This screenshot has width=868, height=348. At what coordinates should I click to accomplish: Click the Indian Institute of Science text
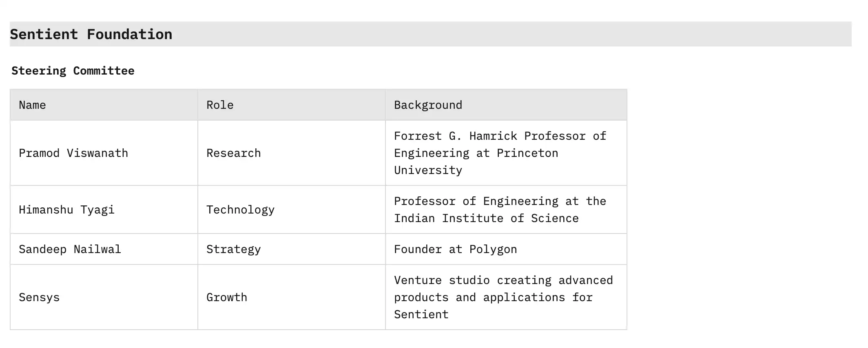486,218
